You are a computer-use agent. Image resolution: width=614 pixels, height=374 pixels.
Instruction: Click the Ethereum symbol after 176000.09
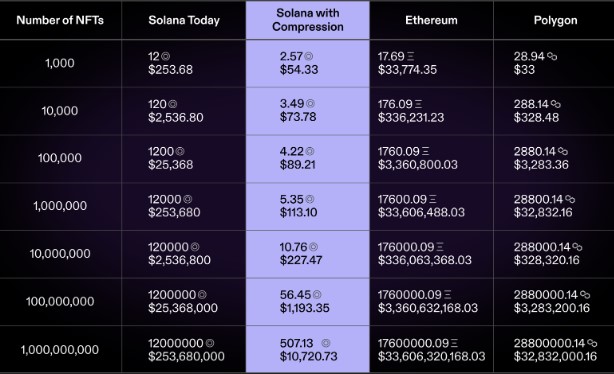click(x=440, y=247)
